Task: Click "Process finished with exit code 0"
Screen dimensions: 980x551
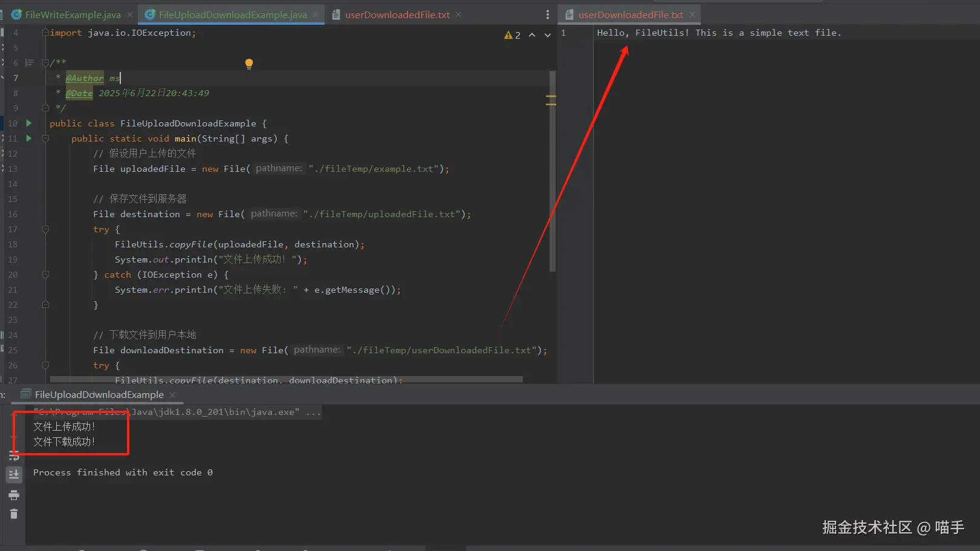Action: coord(123,472)
